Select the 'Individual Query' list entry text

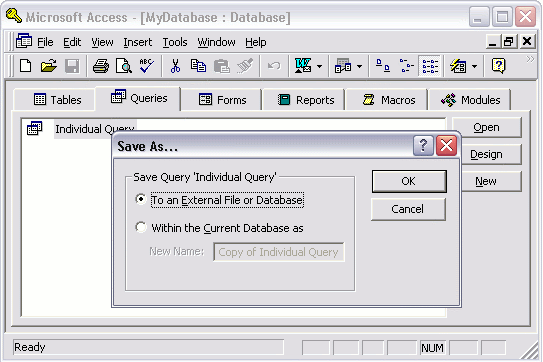[x=95, y=129]
